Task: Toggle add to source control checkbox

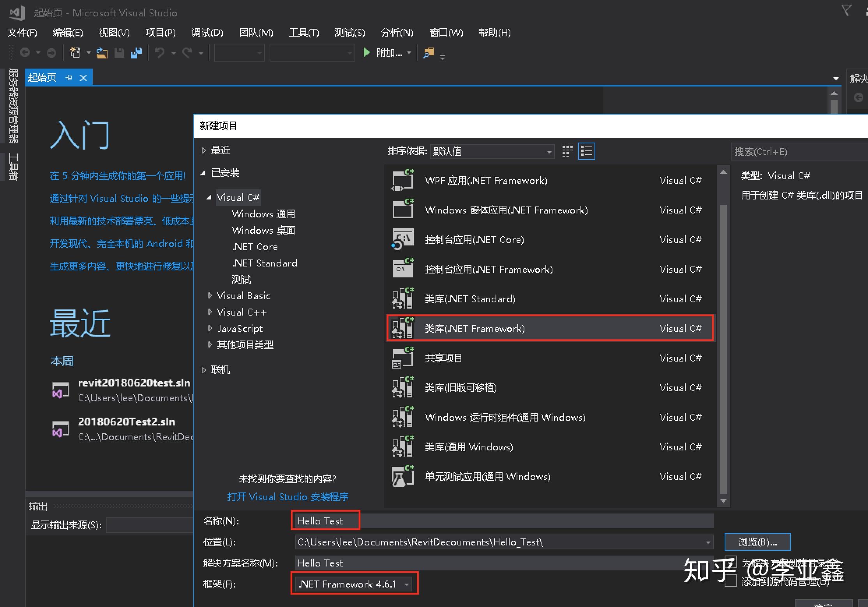Action: (x=731, y=581)
